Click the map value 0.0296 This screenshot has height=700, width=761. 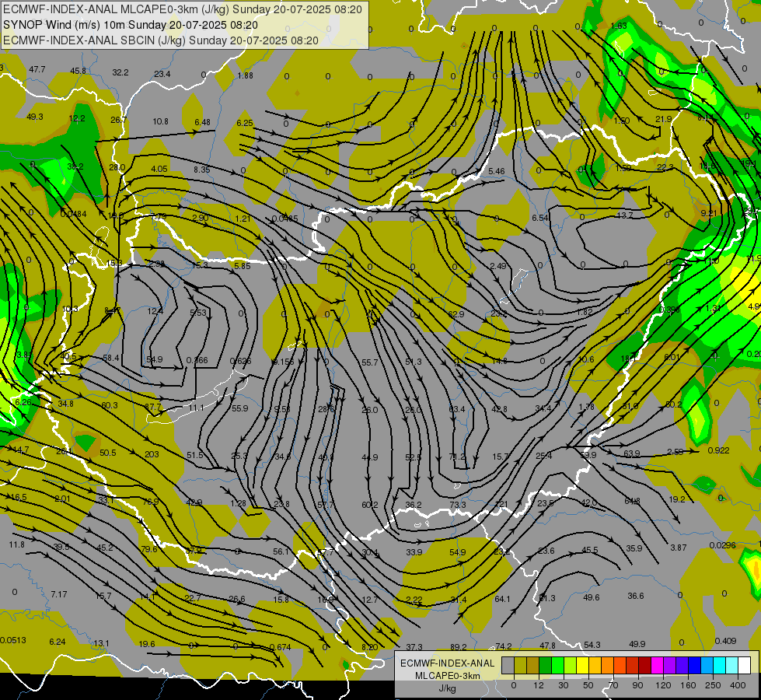click(723, 545)
